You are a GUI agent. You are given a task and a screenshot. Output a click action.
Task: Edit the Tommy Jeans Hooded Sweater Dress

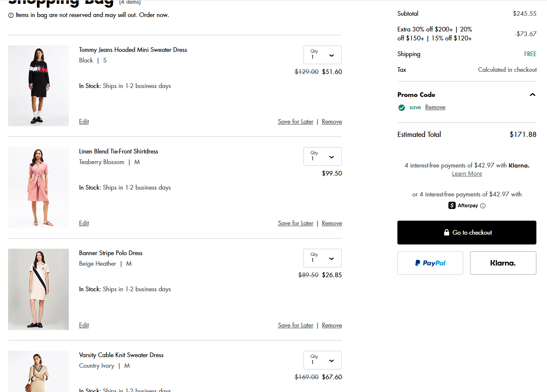click(84, 122)
